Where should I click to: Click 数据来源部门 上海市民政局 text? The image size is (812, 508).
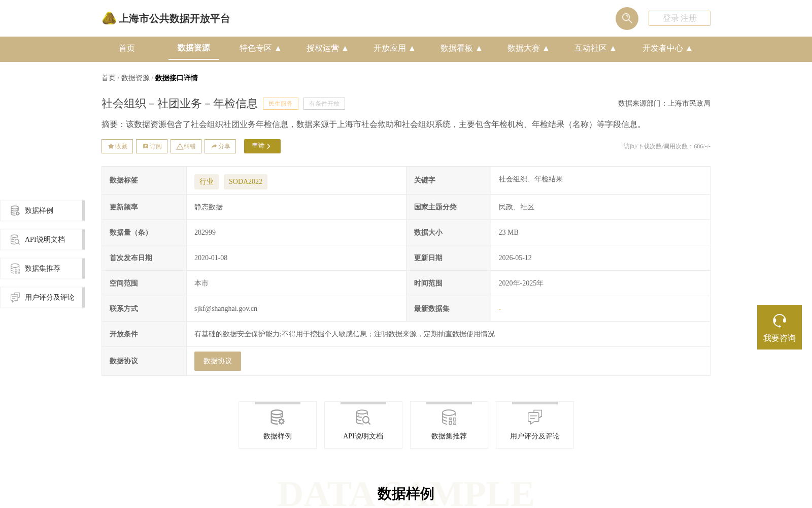point(664,103)
